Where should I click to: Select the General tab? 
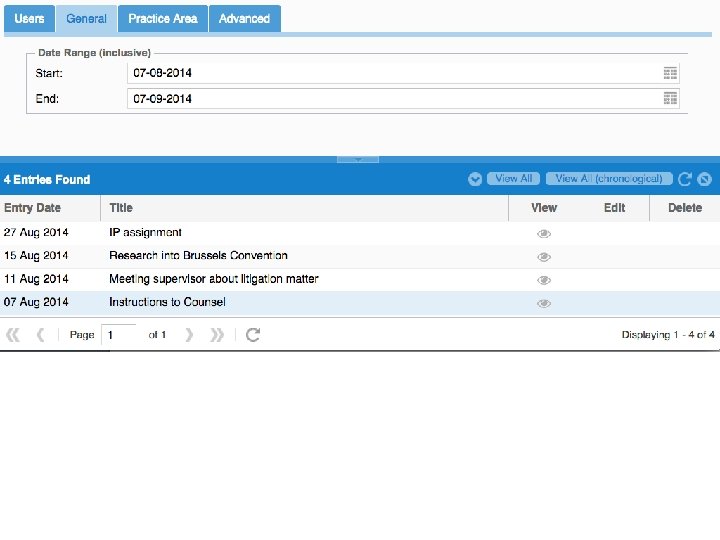(86, 19)
